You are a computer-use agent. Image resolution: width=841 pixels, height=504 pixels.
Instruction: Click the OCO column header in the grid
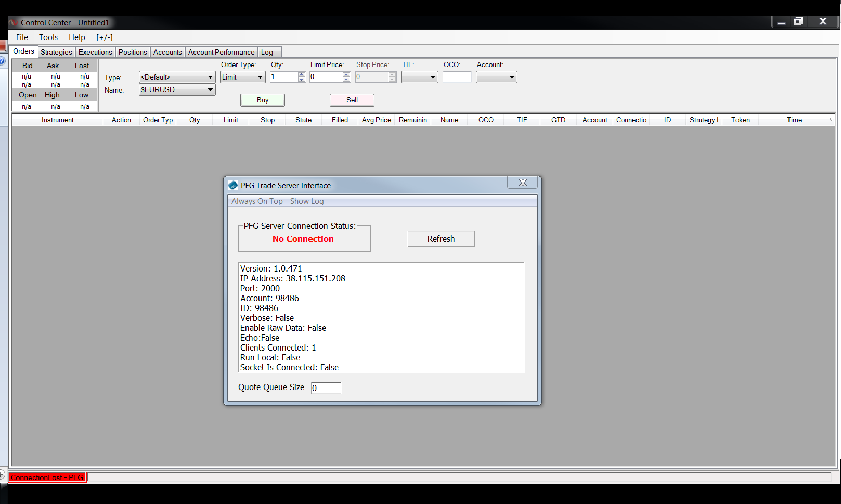coord(486,120)
